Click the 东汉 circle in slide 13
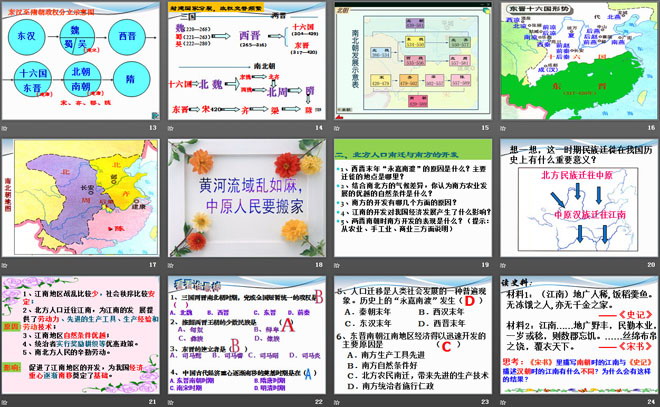This screenshot has height=407, width=660. click(x=29, y=33)
